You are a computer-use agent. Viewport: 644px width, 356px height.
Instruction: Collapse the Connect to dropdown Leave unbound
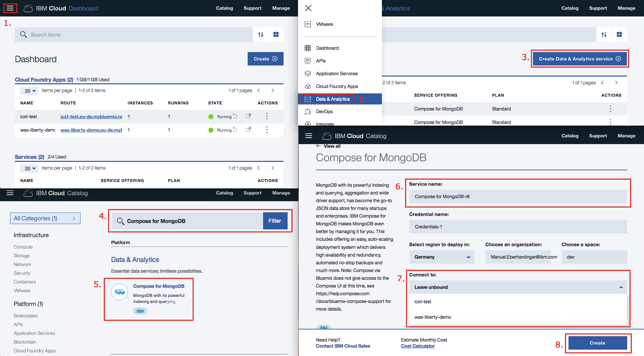(x=518, y=287)
